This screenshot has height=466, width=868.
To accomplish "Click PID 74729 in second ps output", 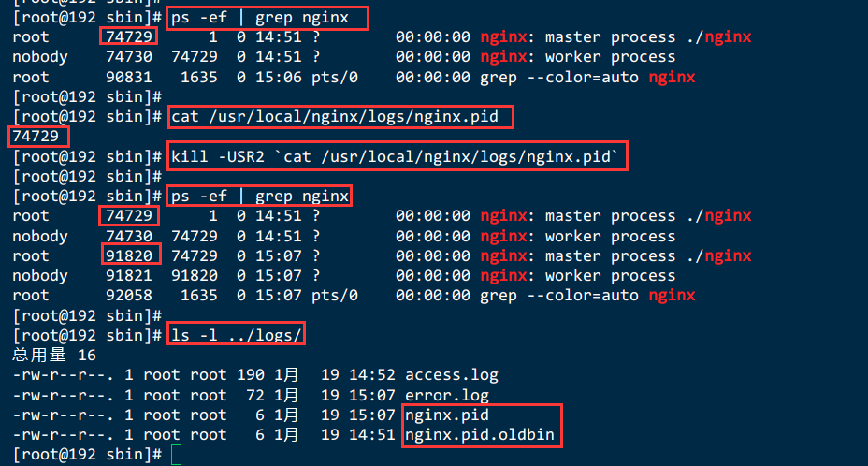I will pyautogui.click(x=129, y=216).
